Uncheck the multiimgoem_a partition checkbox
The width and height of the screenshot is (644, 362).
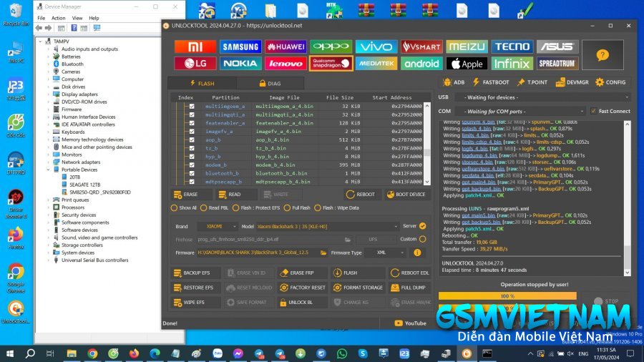click(x=192, y=107)
